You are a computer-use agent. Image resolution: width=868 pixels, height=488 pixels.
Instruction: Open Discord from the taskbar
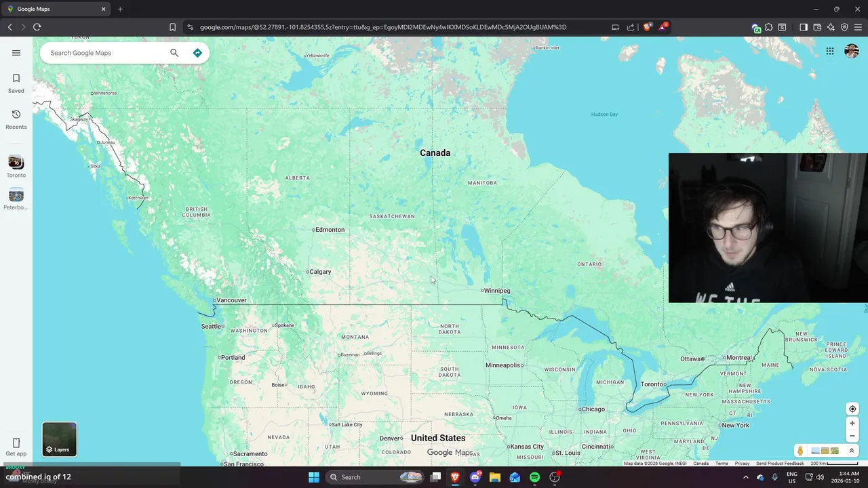[x=475, y=477]
